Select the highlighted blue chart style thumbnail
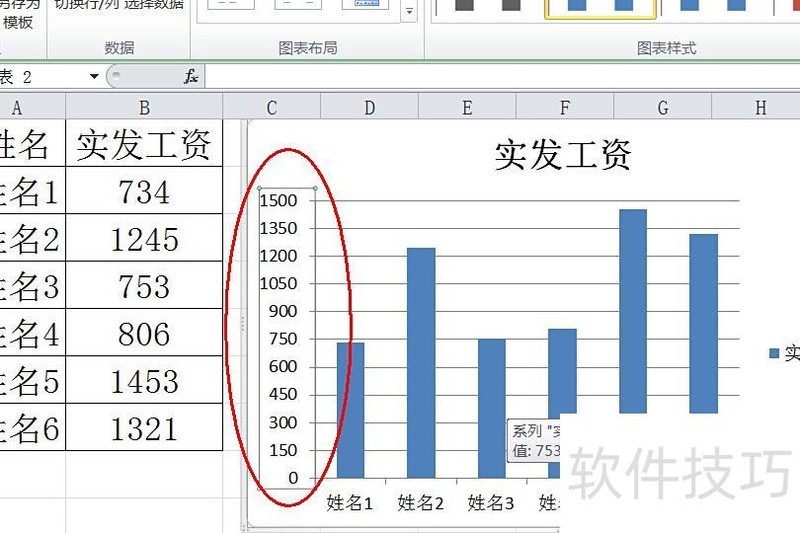Viewport: 800px width, 533px height. tap(601, 9)
